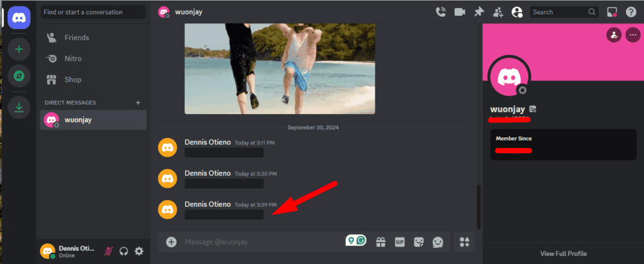Open the Friends tab
The image size is (644, 264).
[x=76, y=38]
